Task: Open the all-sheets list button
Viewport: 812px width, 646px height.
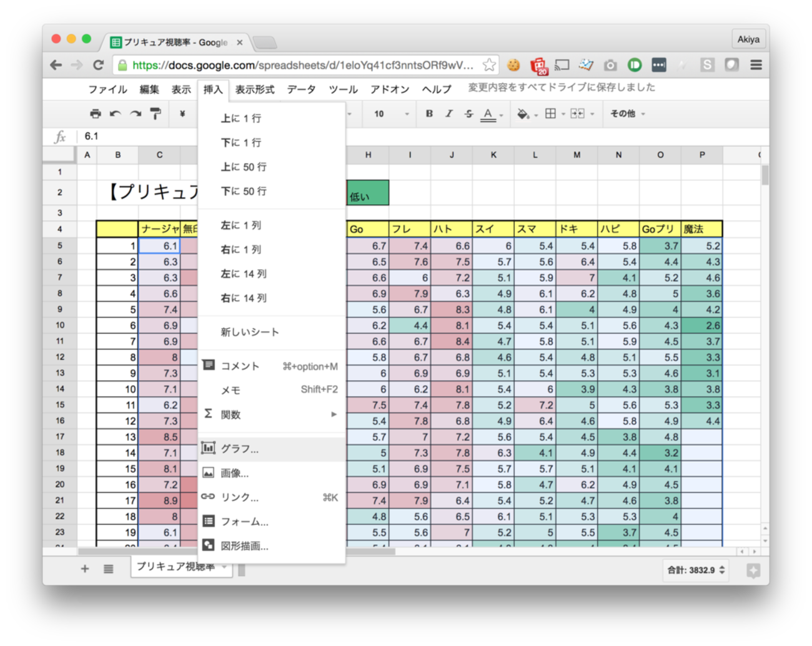Action: pos(108,569)
